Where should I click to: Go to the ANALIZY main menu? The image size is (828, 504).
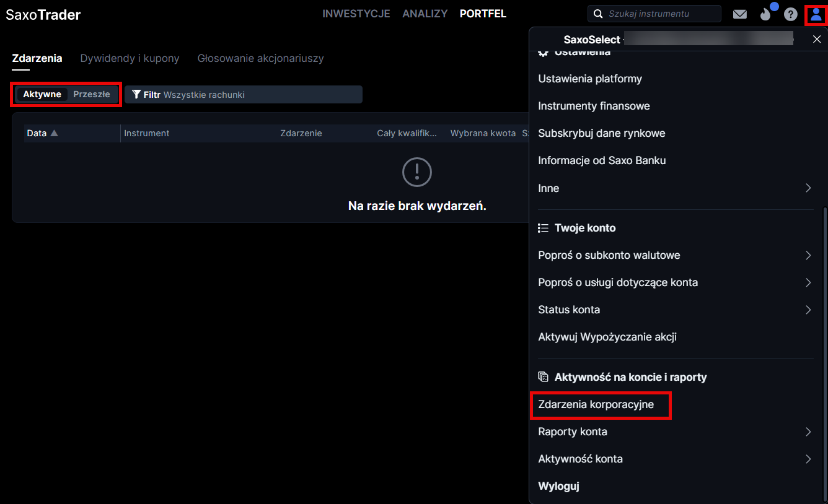pyautogui.click(x=425, y=14)
